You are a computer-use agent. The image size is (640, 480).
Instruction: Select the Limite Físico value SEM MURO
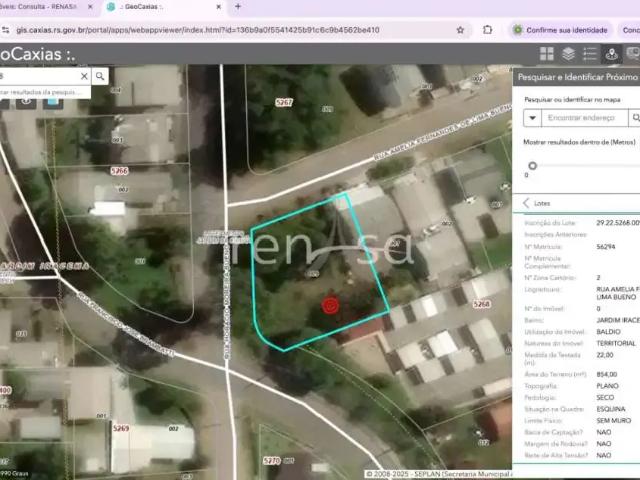(x=613, y=420)
